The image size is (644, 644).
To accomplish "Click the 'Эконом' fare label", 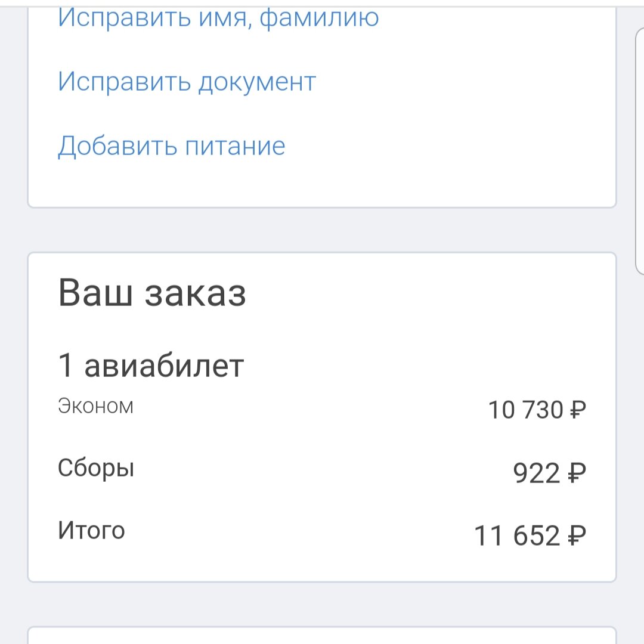I will (x=95, y=406).
